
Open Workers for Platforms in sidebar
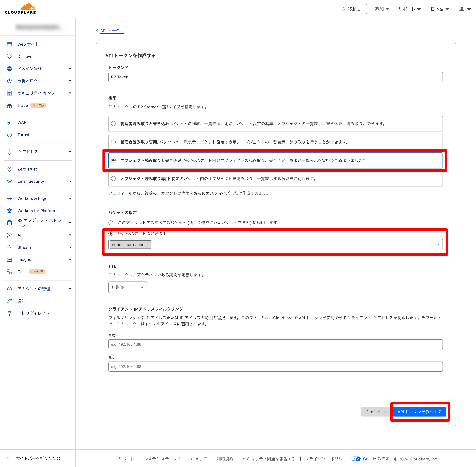click(x=38, y=211)
